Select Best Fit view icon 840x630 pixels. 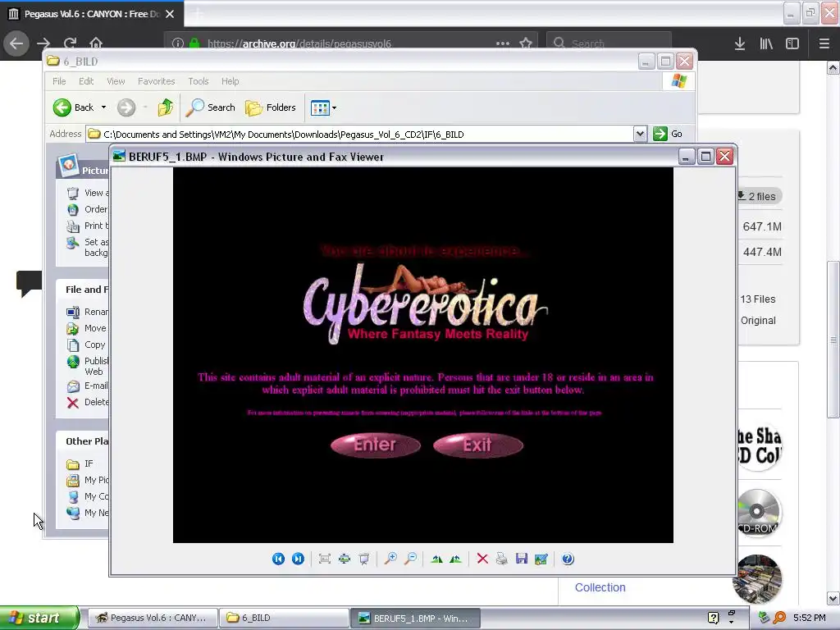coord(325,559)
